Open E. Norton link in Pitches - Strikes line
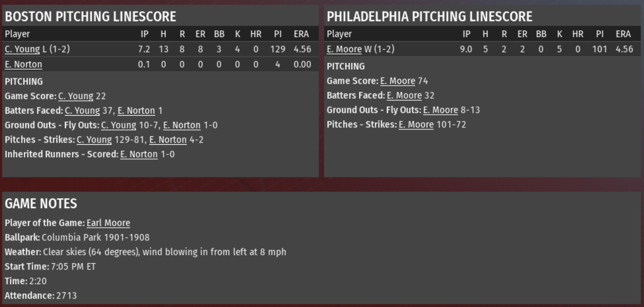The height and width of the screenshot is (307, 644). tap(168, 140)
